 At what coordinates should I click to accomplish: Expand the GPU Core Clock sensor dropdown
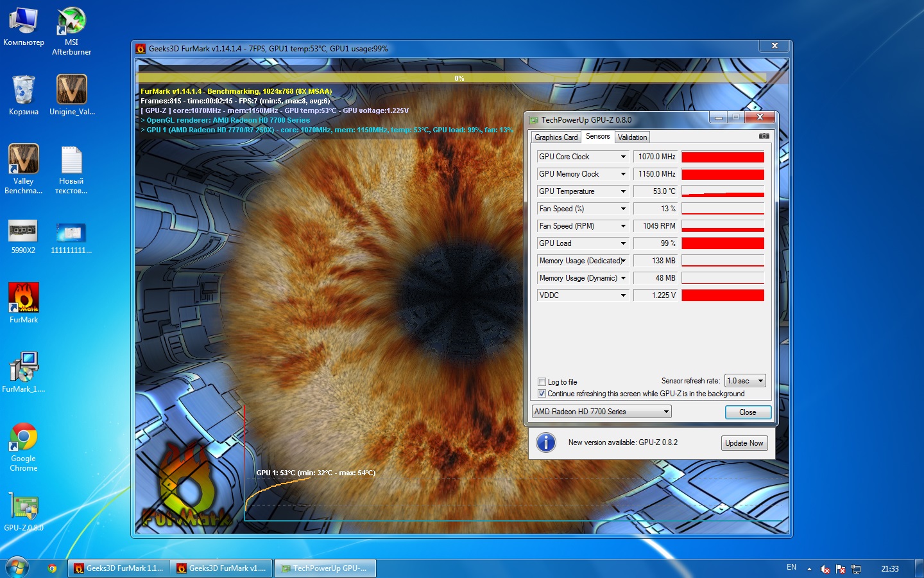(623, 157)
